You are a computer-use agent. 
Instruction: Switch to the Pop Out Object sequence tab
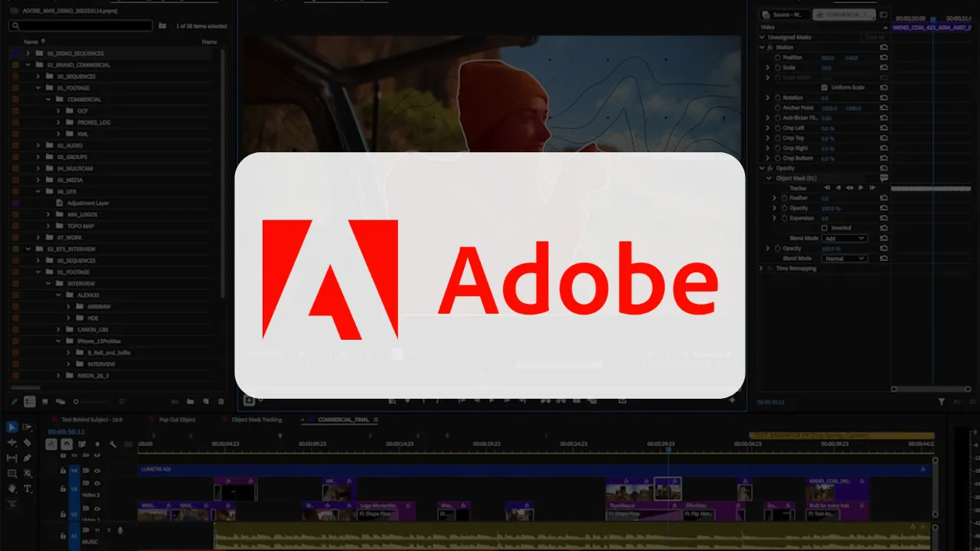[x=176, y=419]
